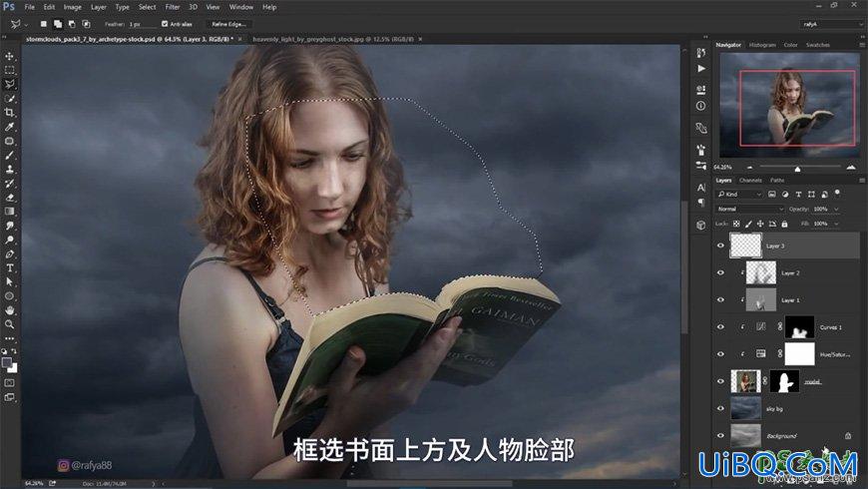This screenshot has width=868, height=489.
Task: Open the Actions panel play icon
Action: pos(700,69)
